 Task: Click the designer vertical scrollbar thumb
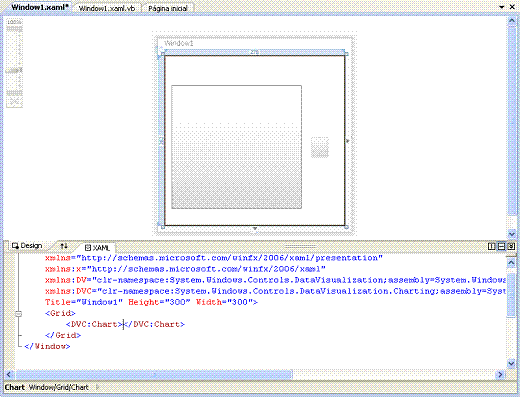512,120
